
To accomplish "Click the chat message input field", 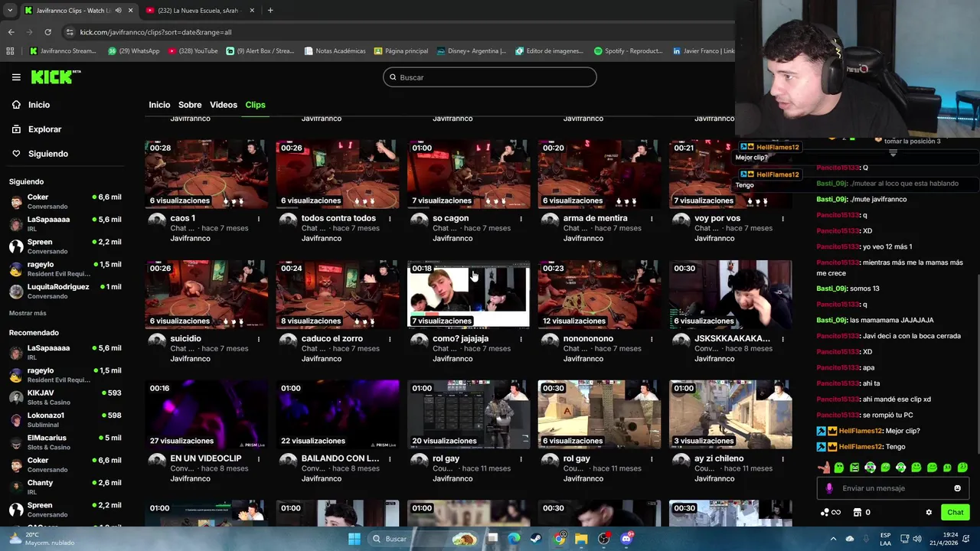I will click(x=893, y=488).
